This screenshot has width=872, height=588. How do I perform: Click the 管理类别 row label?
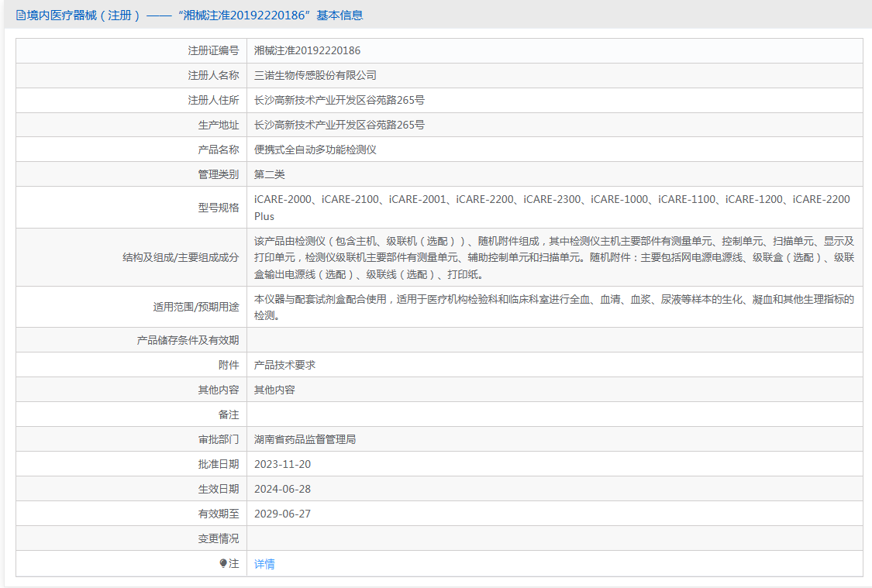219,174
